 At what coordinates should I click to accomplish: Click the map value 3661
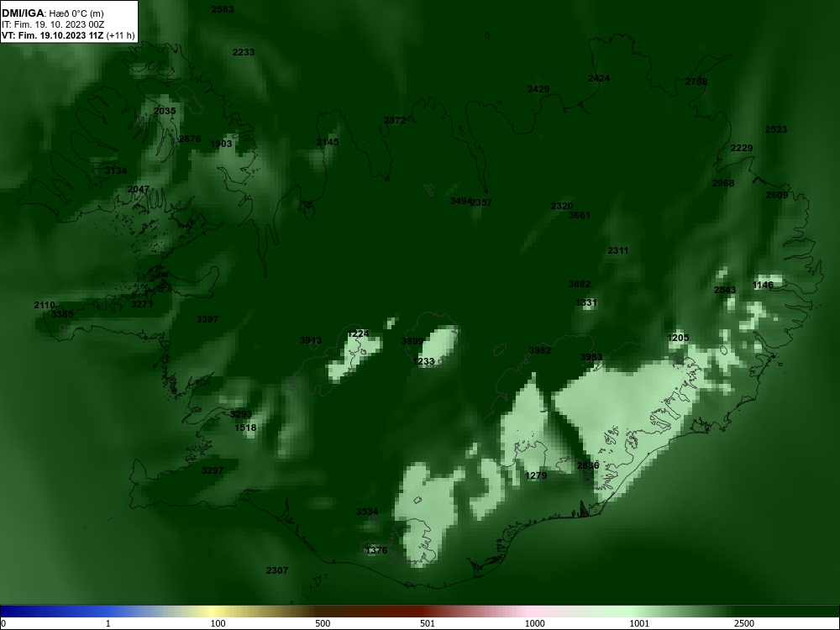(579, 215)
